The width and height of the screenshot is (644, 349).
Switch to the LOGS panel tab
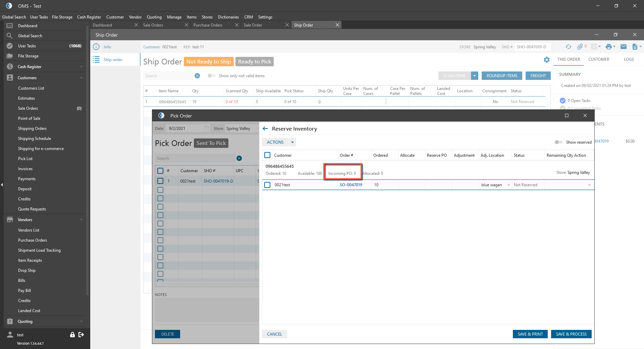[629, 59]
